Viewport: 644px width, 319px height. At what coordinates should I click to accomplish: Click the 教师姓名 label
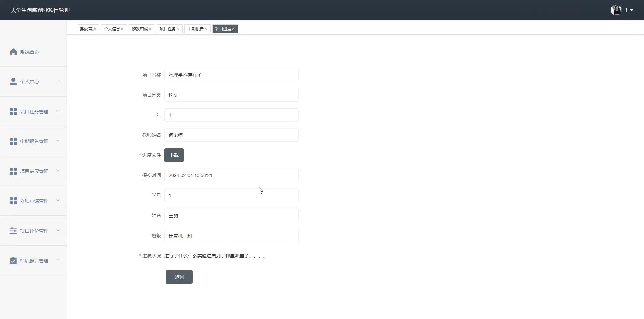(152, 135)
